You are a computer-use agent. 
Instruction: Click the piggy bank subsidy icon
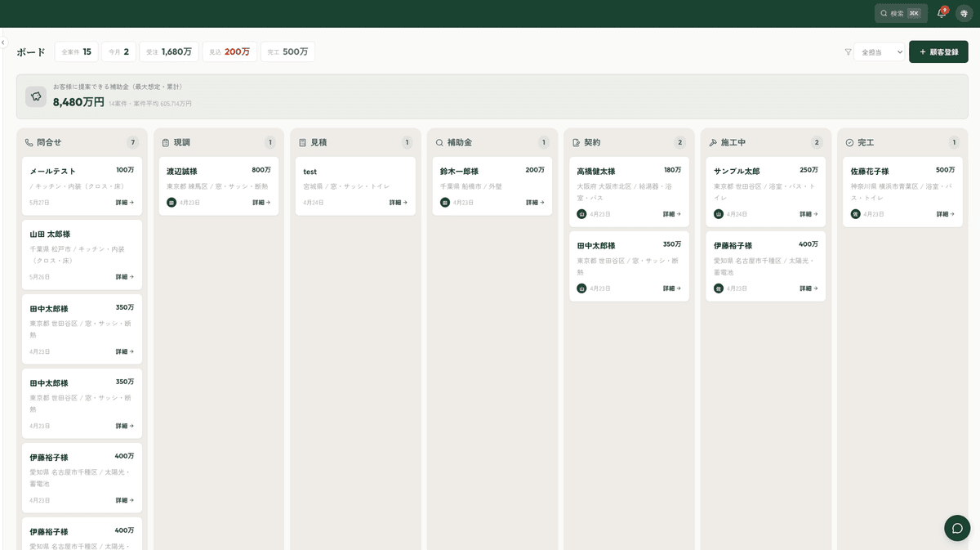coord(36,96)
